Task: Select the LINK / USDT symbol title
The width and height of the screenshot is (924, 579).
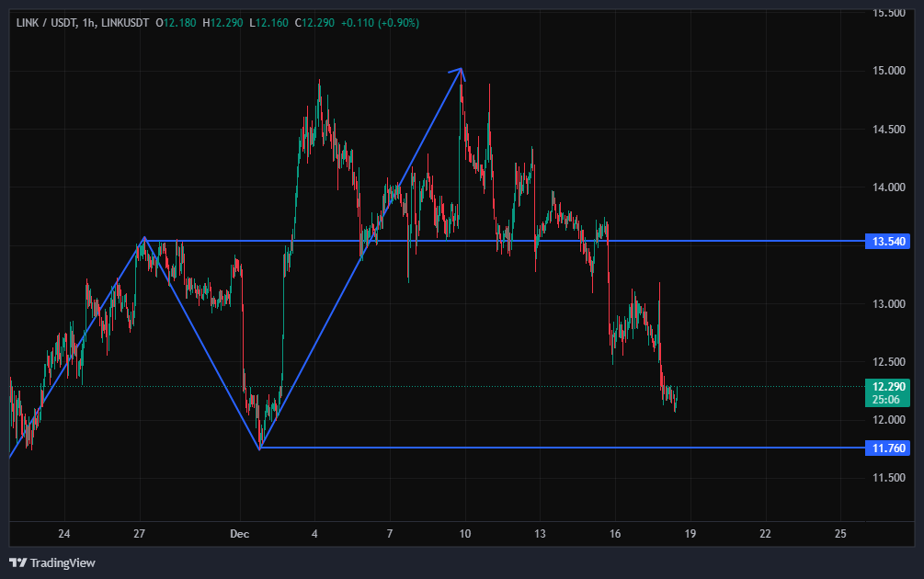Action: click(x=46, y=22)
